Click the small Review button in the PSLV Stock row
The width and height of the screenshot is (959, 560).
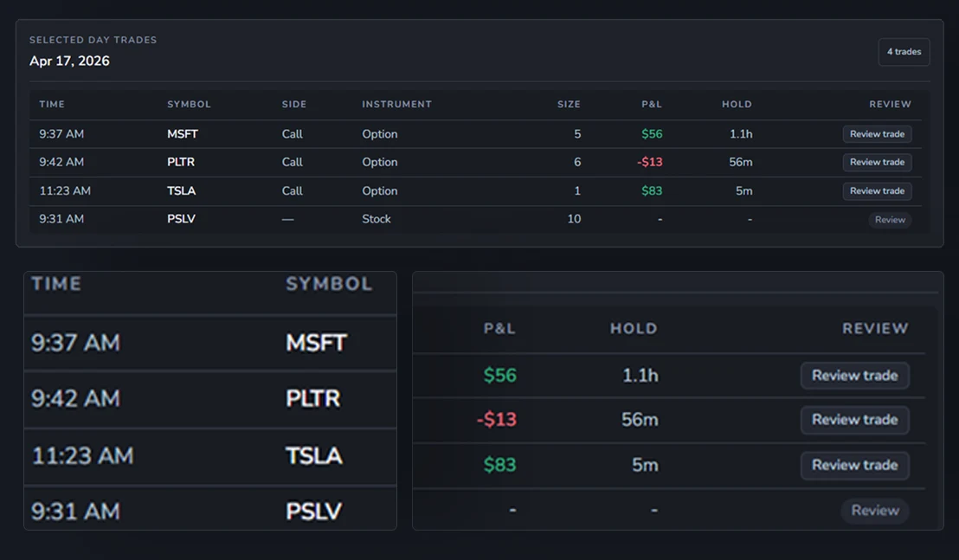tap(890, 220)
